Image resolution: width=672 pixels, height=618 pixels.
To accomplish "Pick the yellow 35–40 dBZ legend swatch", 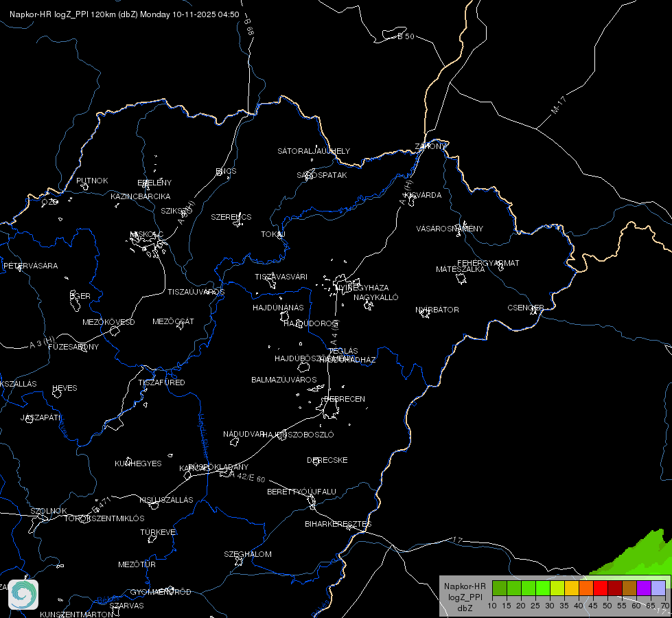I will pyautogui.click(x=571, y=588).
